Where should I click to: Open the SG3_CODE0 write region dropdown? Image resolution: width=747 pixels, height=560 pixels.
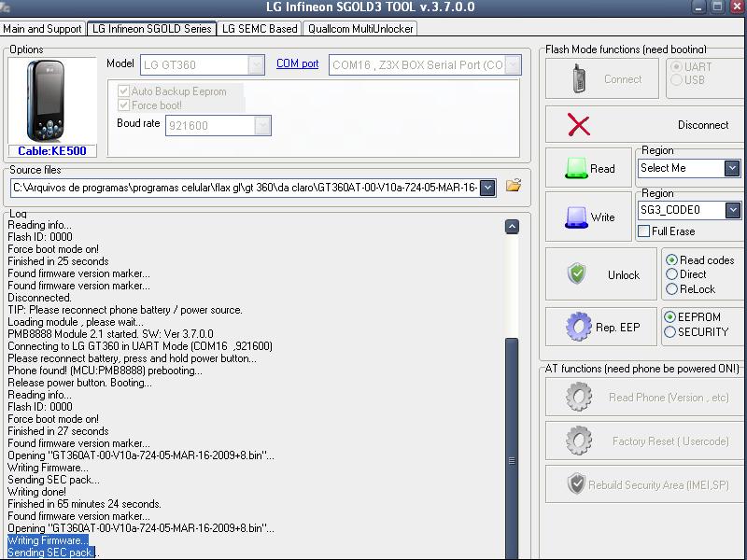[x=731, y=210]
